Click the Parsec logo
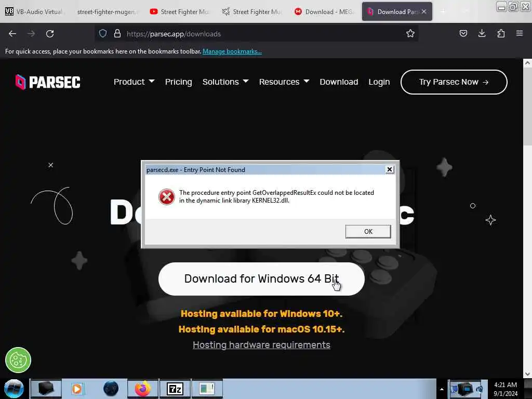532x399 pixels. tap(48, 82)
